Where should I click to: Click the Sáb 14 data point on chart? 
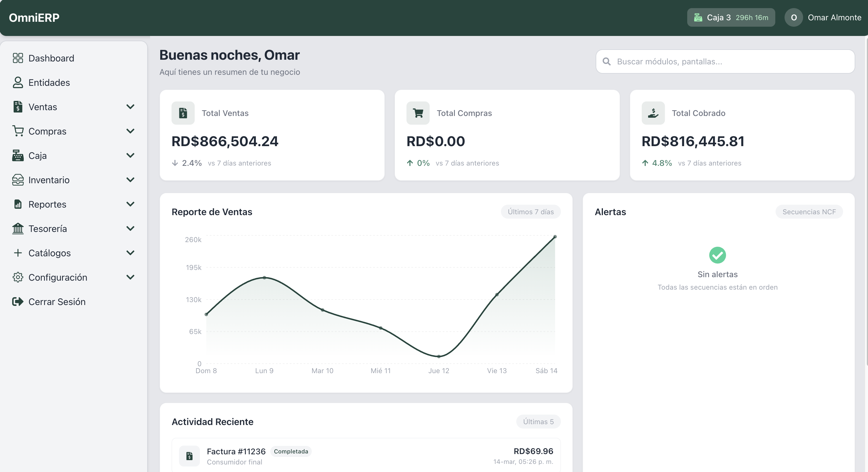coord(555,237)
